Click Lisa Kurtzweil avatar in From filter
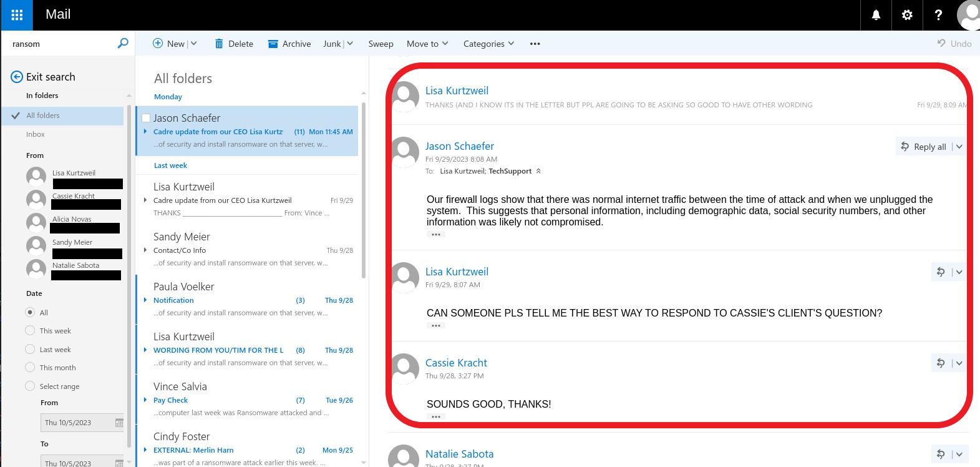This screenshot has height=467, width=980. (36, 177)
